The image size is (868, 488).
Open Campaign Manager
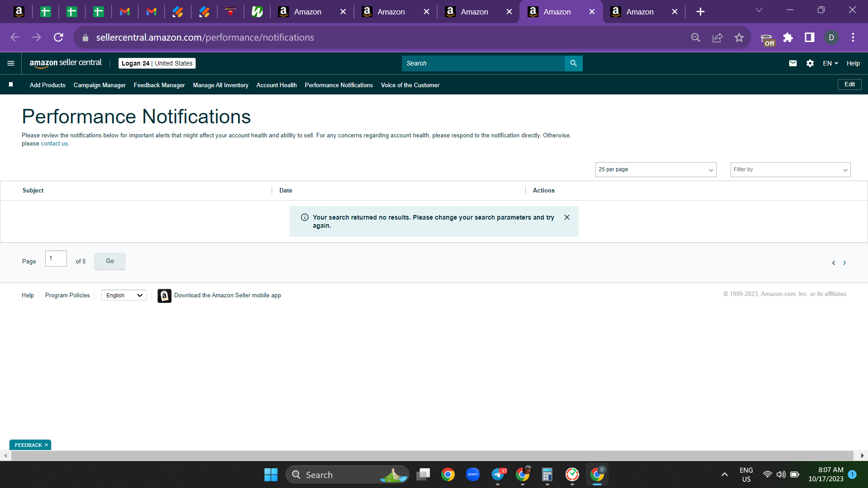[99, 85]
